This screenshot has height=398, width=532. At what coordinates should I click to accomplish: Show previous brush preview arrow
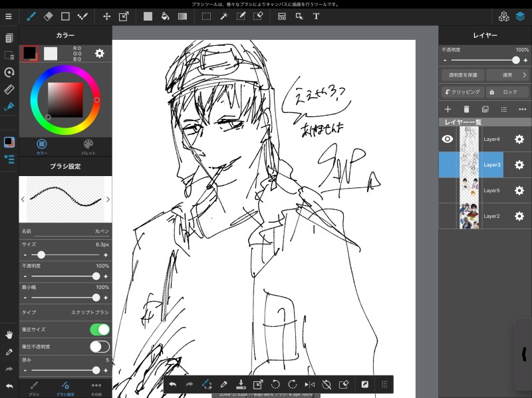23,199
